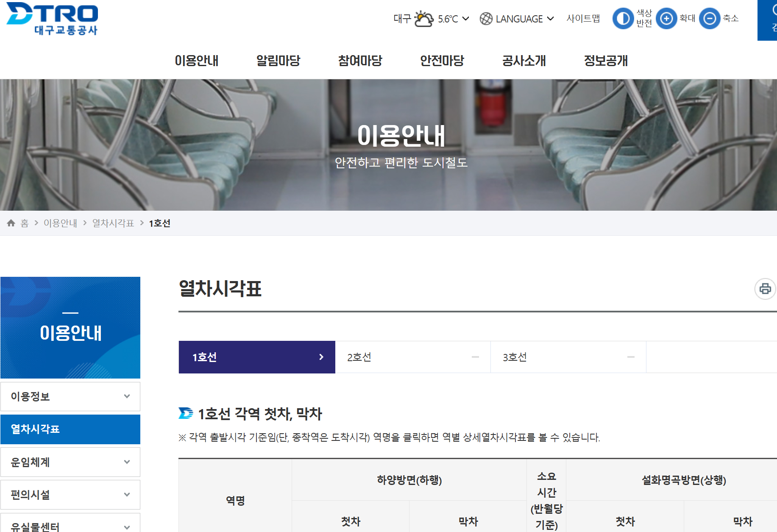This screenshot has height=532, width=777.
Task: Expand the 운임체계 sidebar section
Action: [70, 462]
